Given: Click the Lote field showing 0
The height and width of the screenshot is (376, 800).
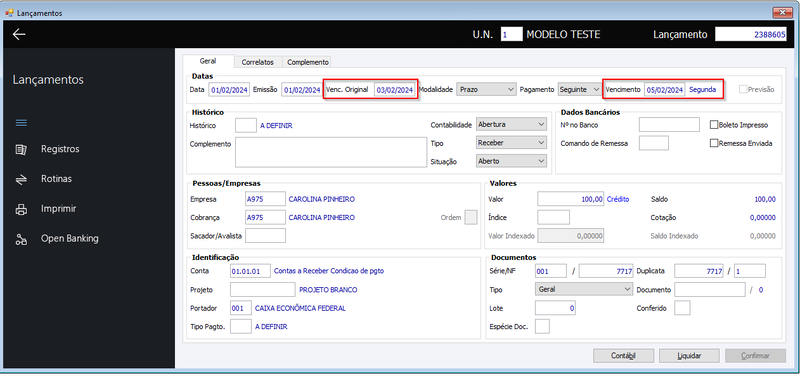Looking at the screenshot, I should pyautogui.click(x=556, y=308).
